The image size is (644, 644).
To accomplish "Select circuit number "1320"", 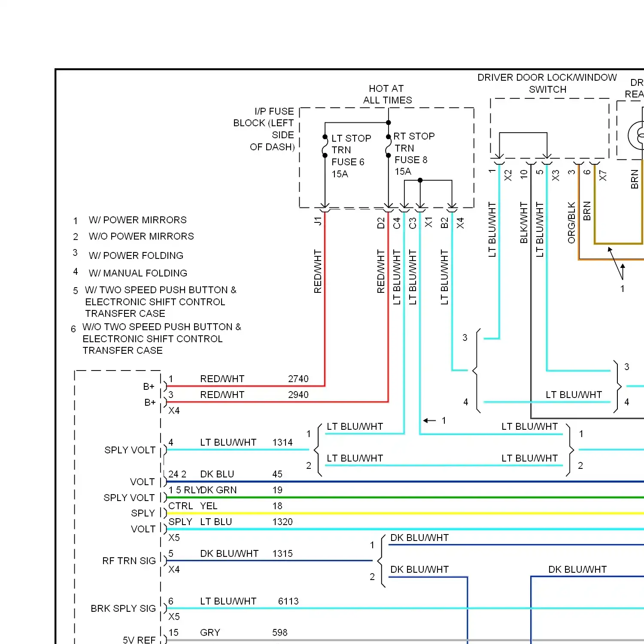I will tap(283, 522).
